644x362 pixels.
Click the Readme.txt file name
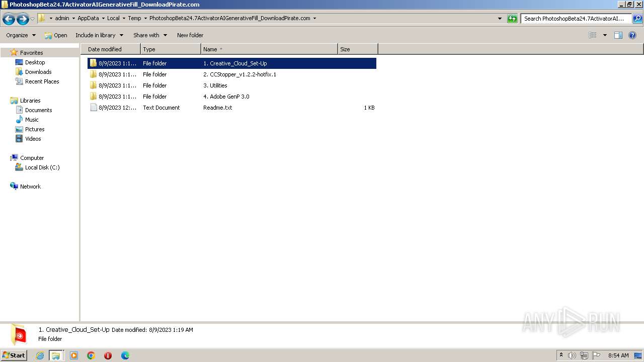coord(217,108)
